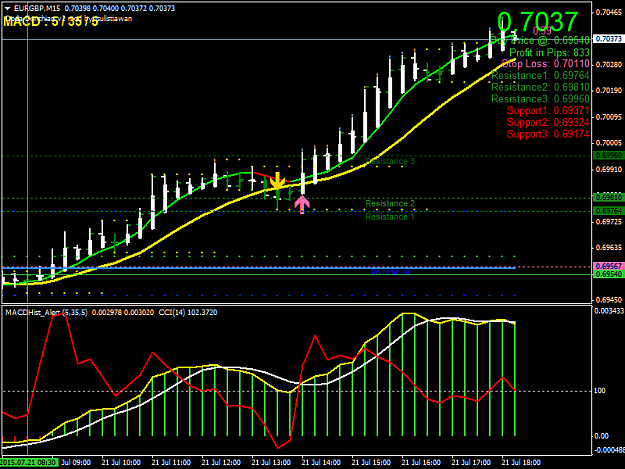Click the 0.00 indicator scale value
The image size is (625, 469).
[601, 436]
